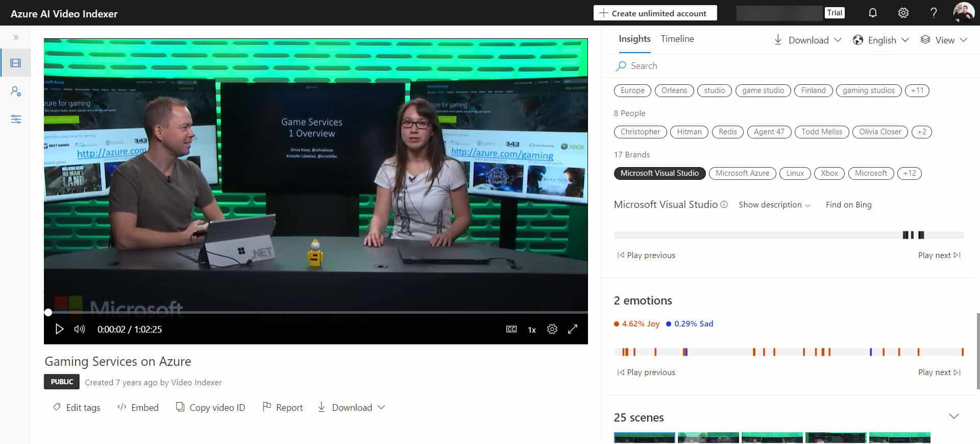Viewport: 980px width, 444px height.
Task: Click Edit tags below video
Action: coord(77,407)
